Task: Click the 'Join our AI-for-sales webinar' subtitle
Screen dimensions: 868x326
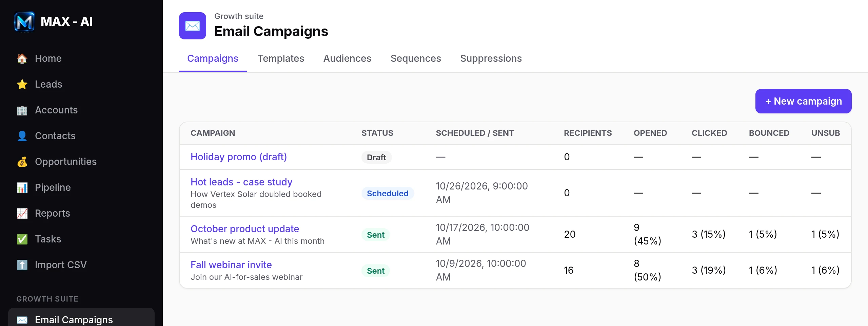Action: point(246,277)
